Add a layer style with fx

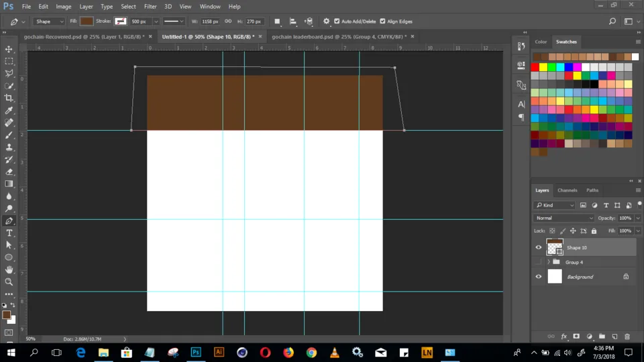(564, 337)
